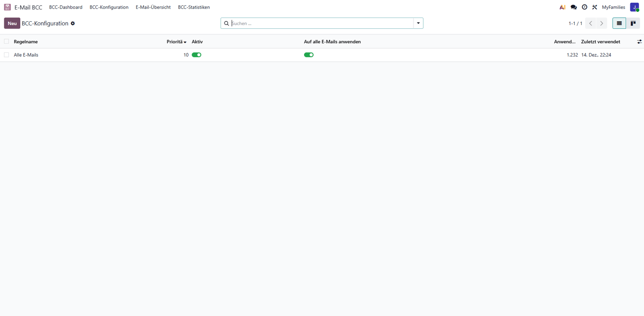
Task: Open the developer tools wrench menu
Action: [594, 7]
